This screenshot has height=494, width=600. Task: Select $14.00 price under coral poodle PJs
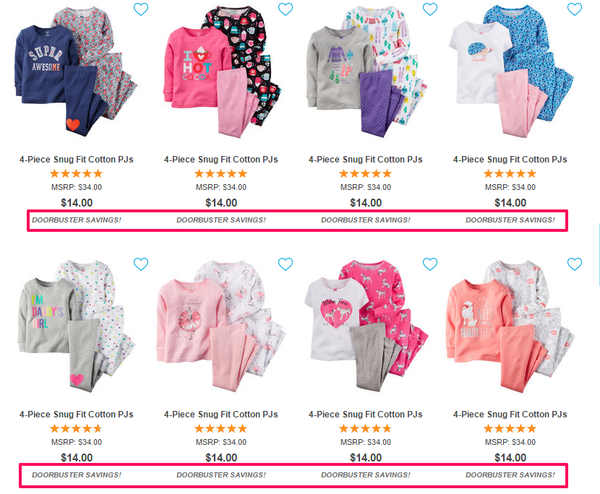510,457
